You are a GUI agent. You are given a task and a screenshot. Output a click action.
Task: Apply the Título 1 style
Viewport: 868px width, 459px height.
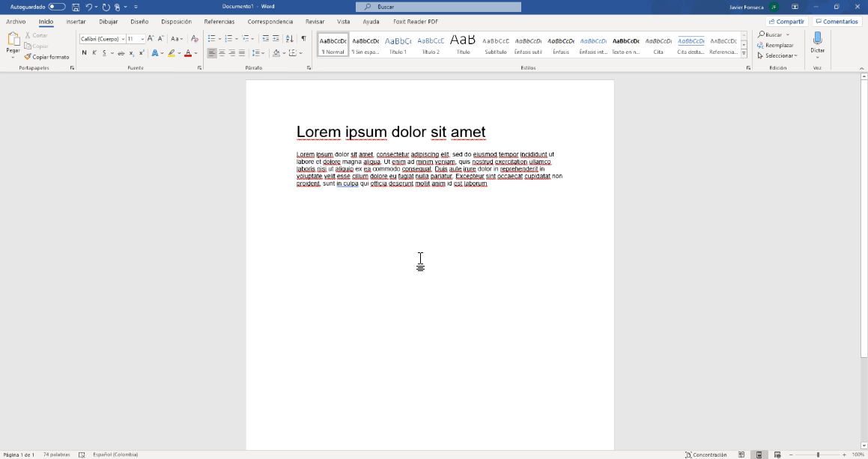tap(398, 46)
